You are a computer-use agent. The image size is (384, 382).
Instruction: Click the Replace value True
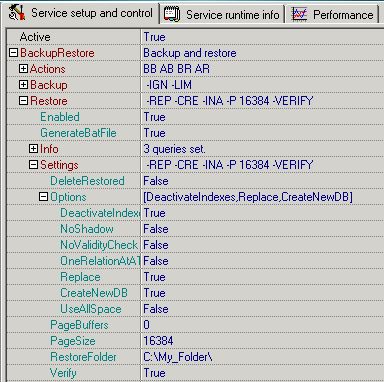[x=154, y=277]
